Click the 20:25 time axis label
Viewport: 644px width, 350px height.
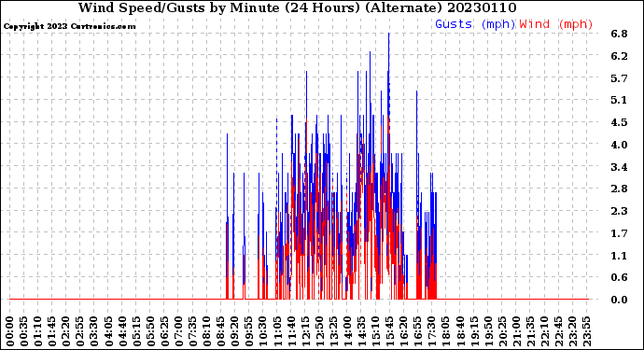tap(502, 331)
